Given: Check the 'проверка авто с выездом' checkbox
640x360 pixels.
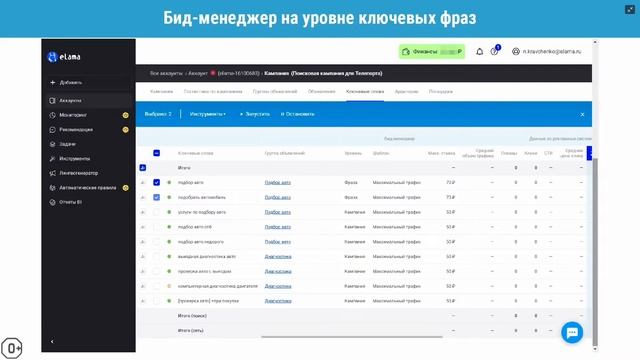Looking at the screenshot, I should (x=156, y=271).
